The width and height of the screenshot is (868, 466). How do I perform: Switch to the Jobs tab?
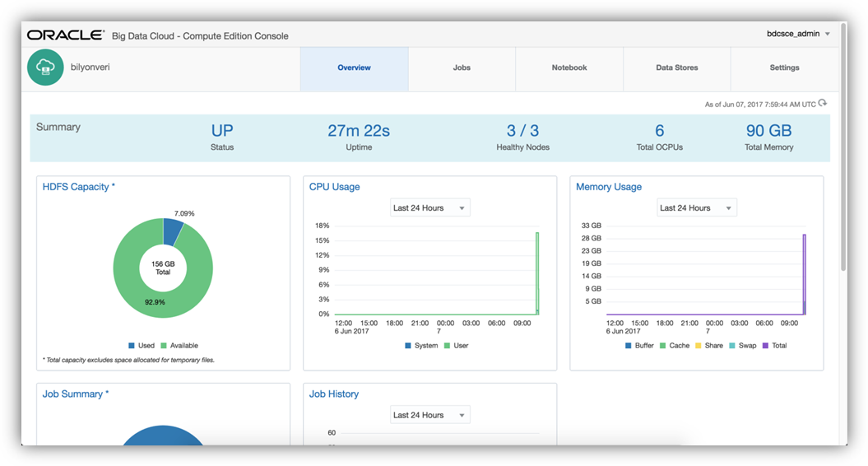[462, 68]
